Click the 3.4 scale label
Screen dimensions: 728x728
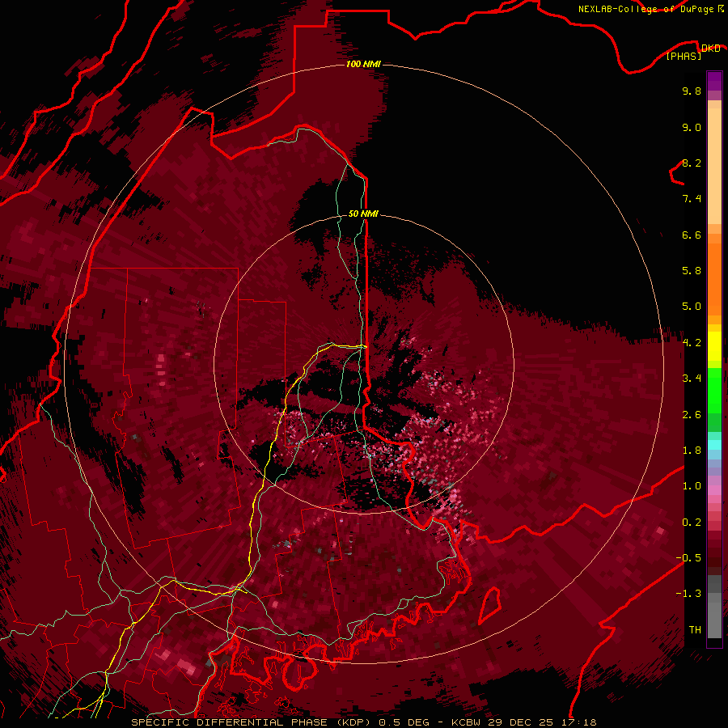pyautogui.click(x=692, y=379)
